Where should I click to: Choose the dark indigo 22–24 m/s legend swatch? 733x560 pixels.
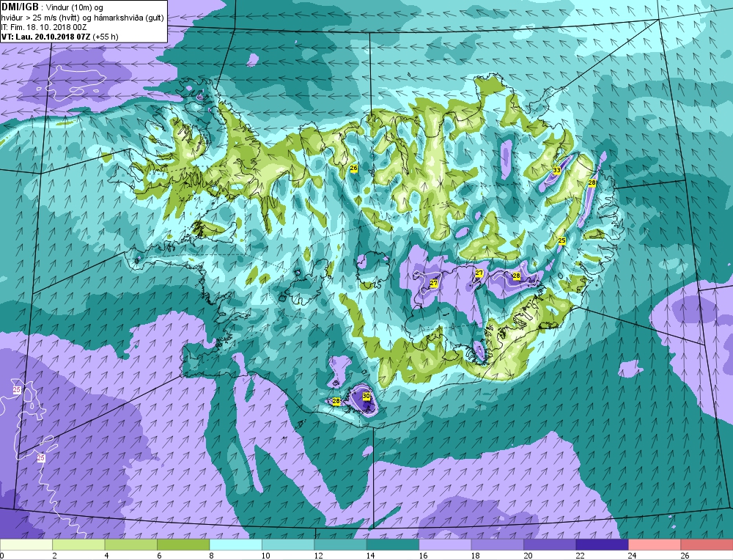(x=602, y=545)
